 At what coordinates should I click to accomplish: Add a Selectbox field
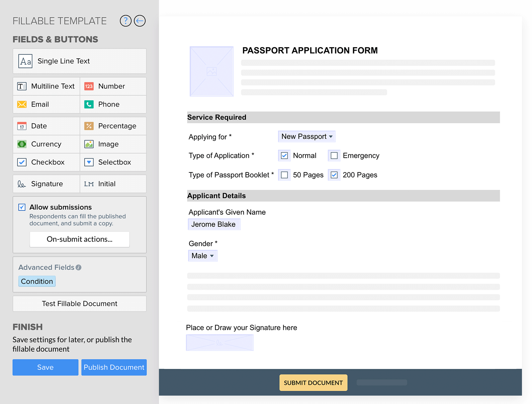113,162
